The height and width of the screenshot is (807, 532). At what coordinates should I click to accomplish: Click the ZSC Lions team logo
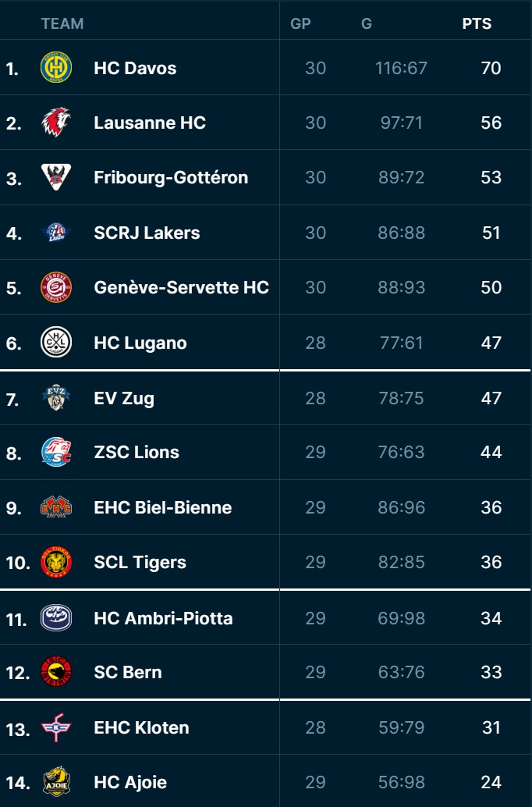(56, 452)
